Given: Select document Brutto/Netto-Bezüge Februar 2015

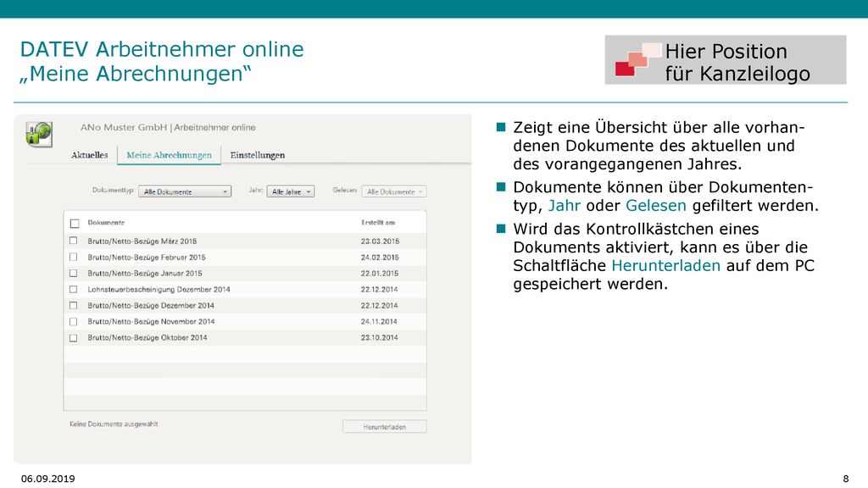Looking at the screenshot, I should click(x=146, y=258).
